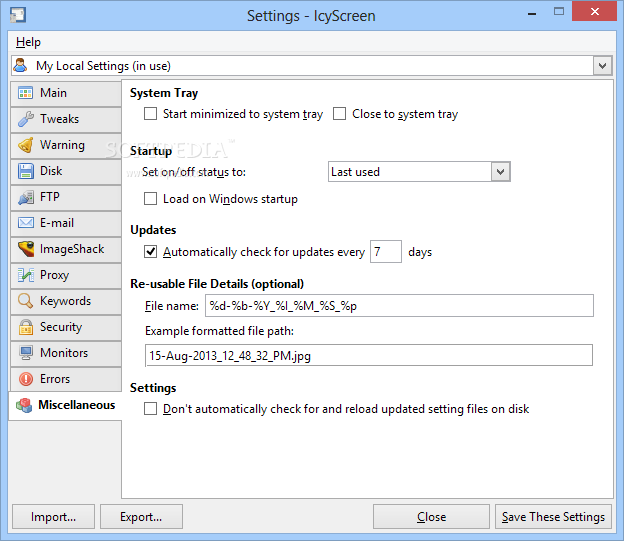
Task: Select the Miscellaneous tab label
Action: pyautogui.click(x=77, y=405)
